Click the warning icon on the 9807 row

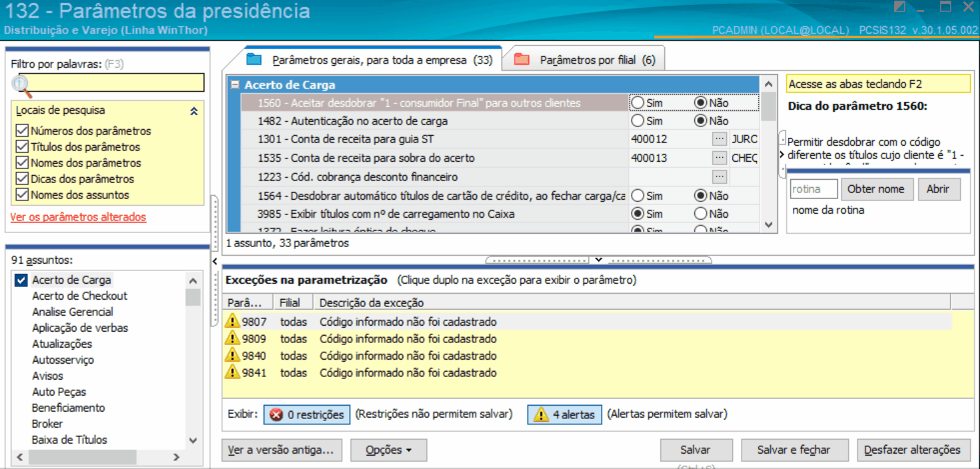coord(233,321)
